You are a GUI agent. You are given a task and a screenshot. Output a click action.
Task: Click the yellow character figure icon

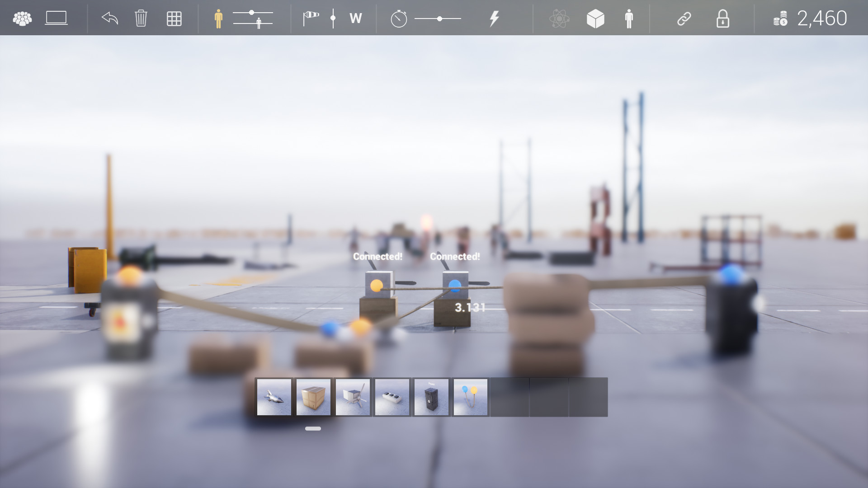(218, 19)
